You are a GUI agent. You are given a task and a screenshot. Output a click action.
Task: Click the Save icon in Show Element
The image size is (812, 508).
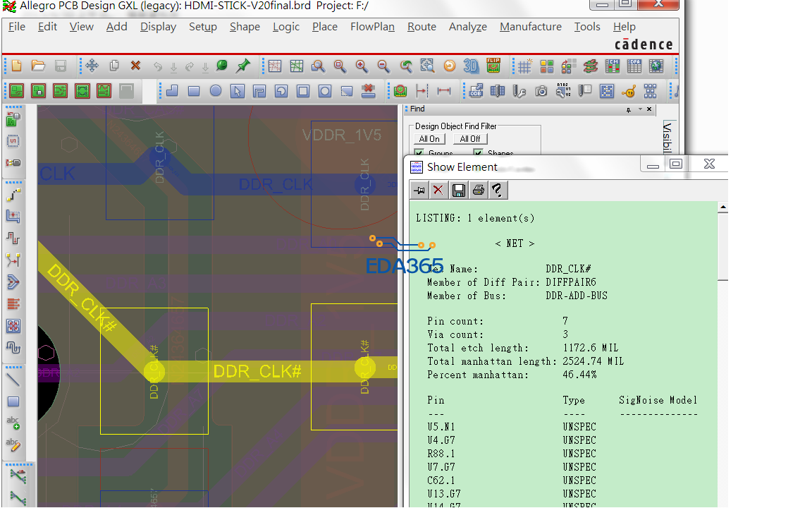[458, 190]
